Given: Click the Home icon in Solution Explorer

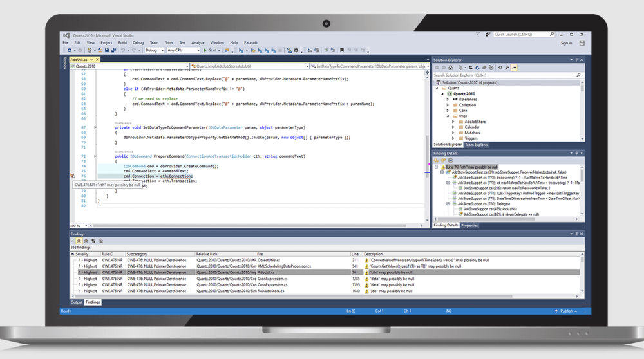Looking at the screenshot, I should point(451,68).
